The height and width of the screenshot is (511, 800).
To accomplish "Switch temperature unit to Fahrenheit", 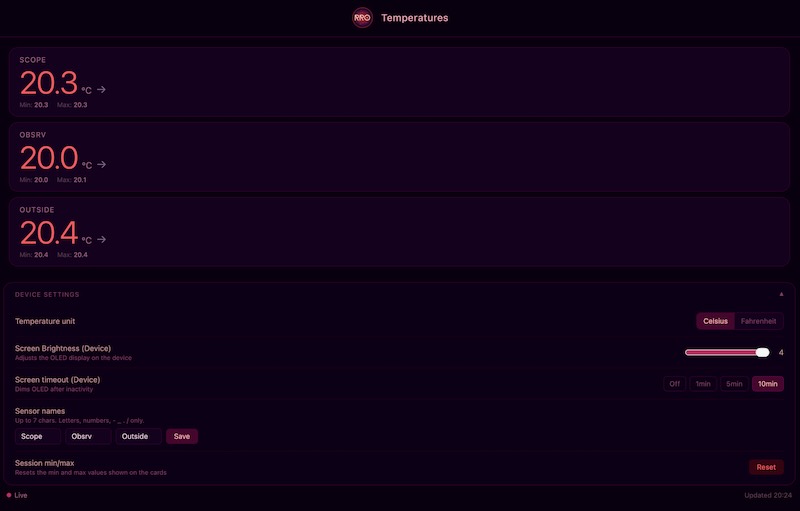I will [x=758, y=321].
